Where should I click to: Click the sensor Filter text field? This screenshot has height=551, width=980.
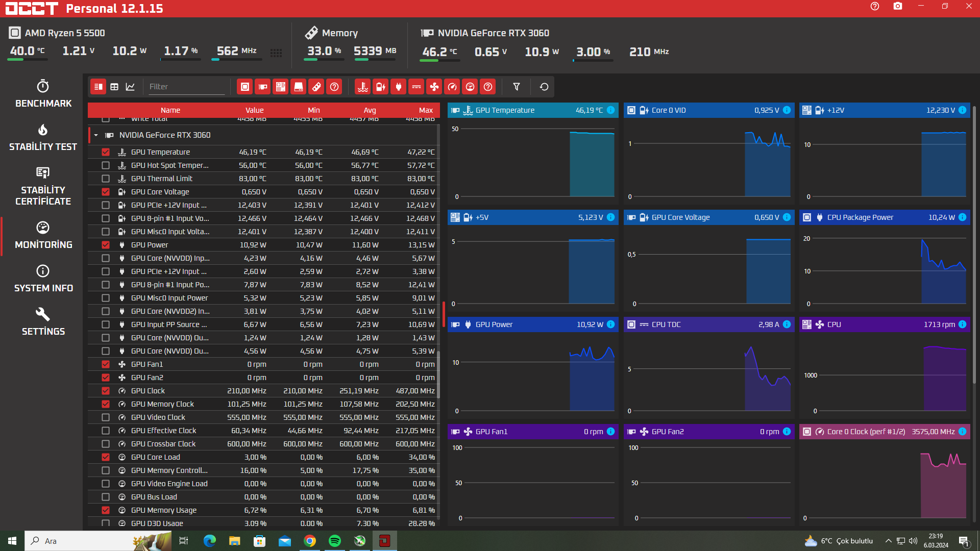[x=186, y=87]
